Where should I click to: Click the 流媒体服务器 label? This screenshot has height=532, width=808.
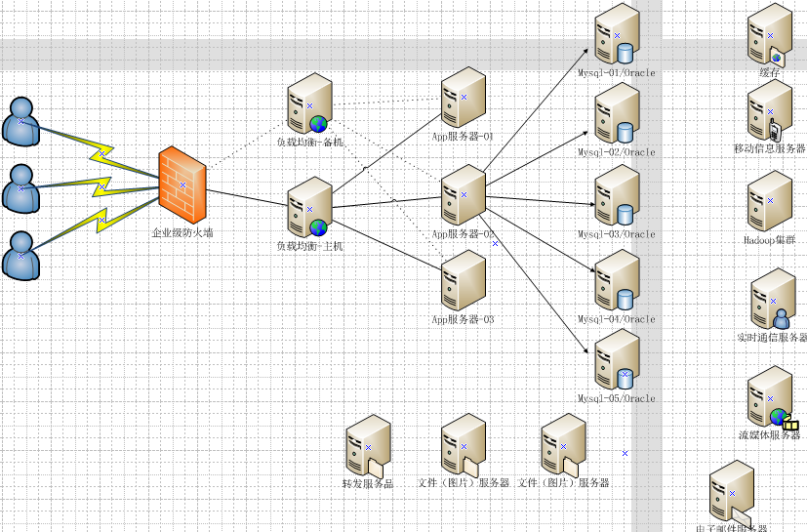point(770,435)
